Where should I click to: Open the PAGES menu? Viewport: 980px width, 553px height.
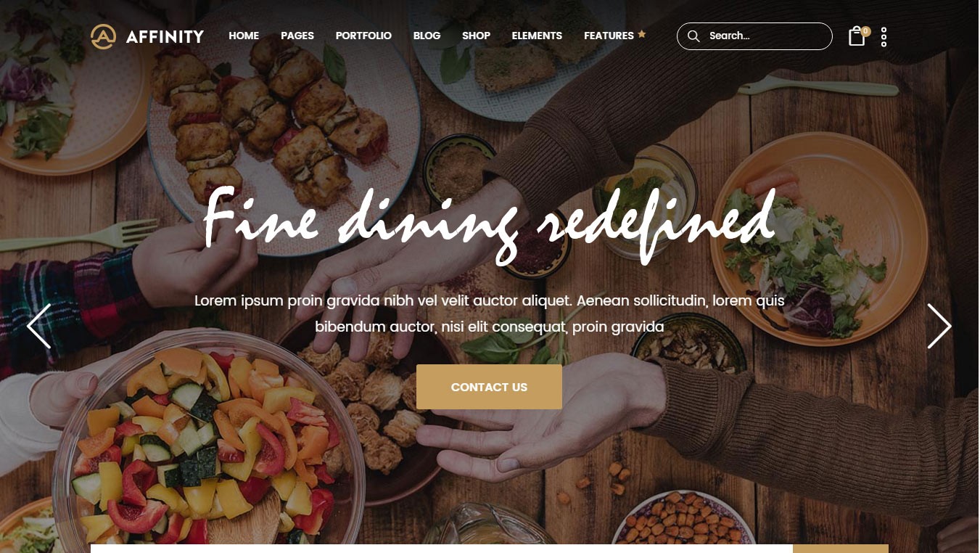(x=297, y=36)
